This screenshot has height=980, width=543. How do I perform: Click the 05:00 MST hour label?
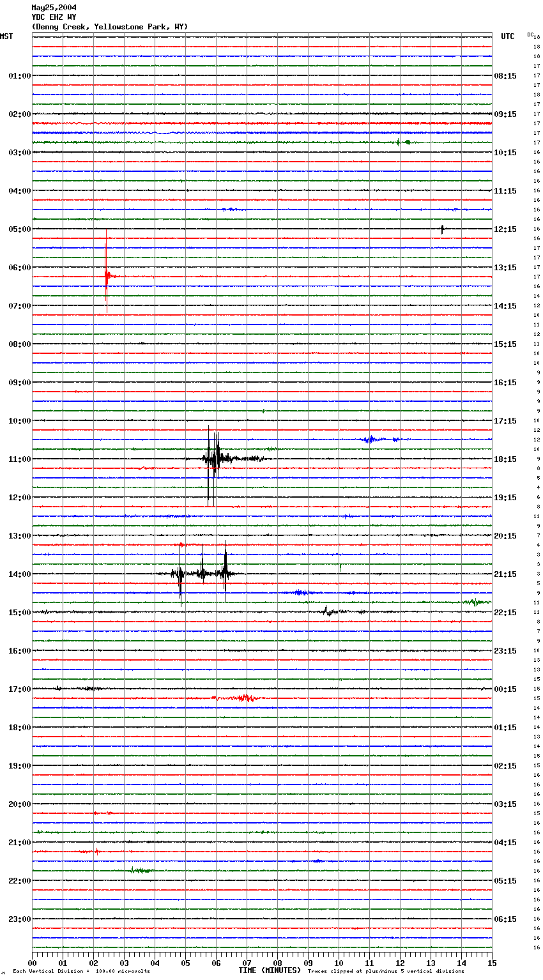pos(19,229)
